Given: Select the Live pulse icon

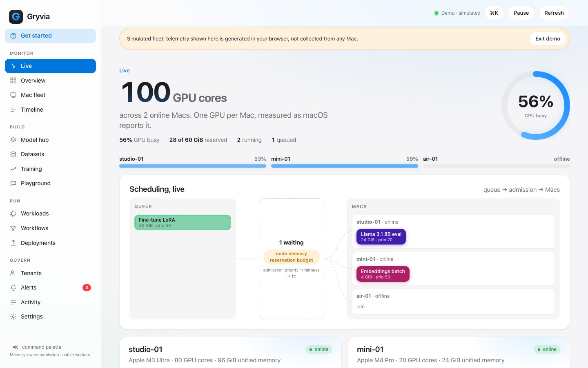Looking at the screenshot, I should pos(13,66).
